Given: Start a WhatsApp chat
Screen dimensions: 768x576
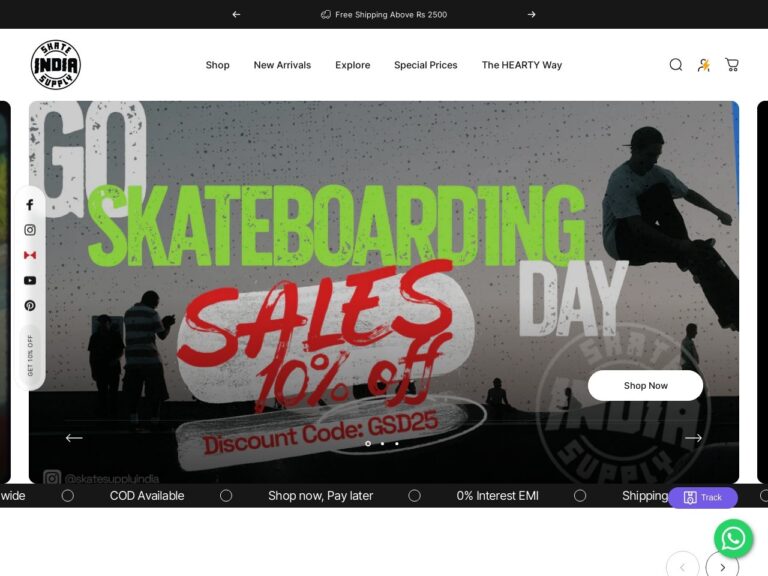Looking at the screenshot, I should coord(733,539).
